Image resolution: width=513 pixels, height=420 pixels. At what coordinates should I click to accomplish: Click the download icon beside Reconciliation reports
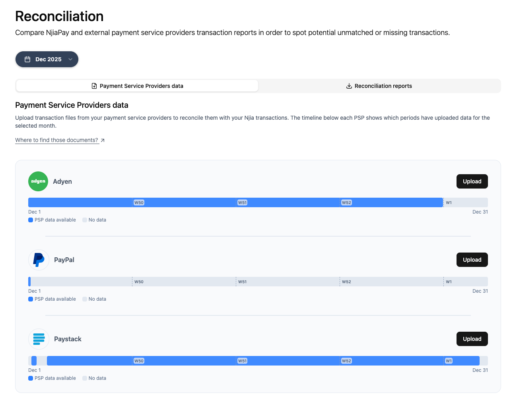(x=349, y=86)
